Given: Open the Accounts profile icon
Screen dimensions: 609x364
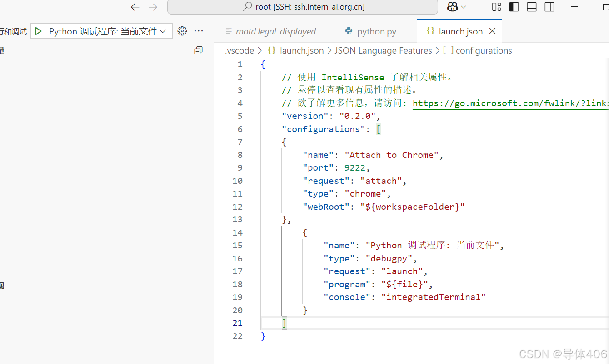Looking at the screenshot, I should click(453, 7).
